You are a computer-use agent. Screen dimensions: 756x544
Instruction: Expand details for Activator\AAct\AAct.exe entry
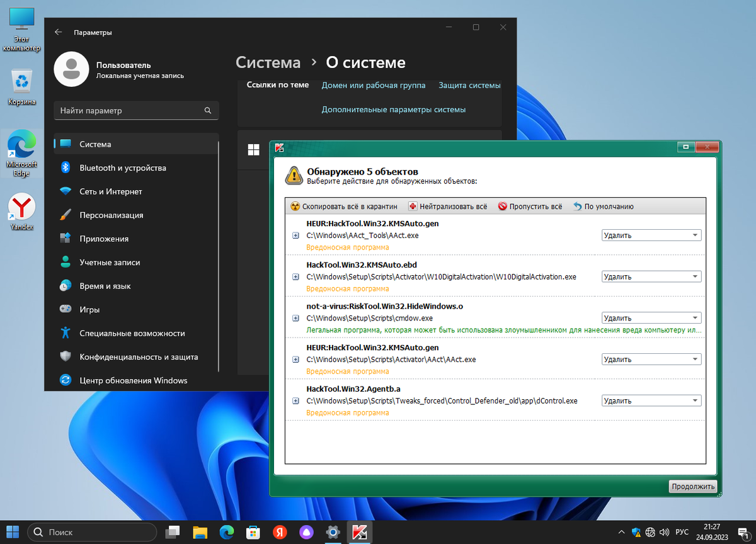coord(296,360)
